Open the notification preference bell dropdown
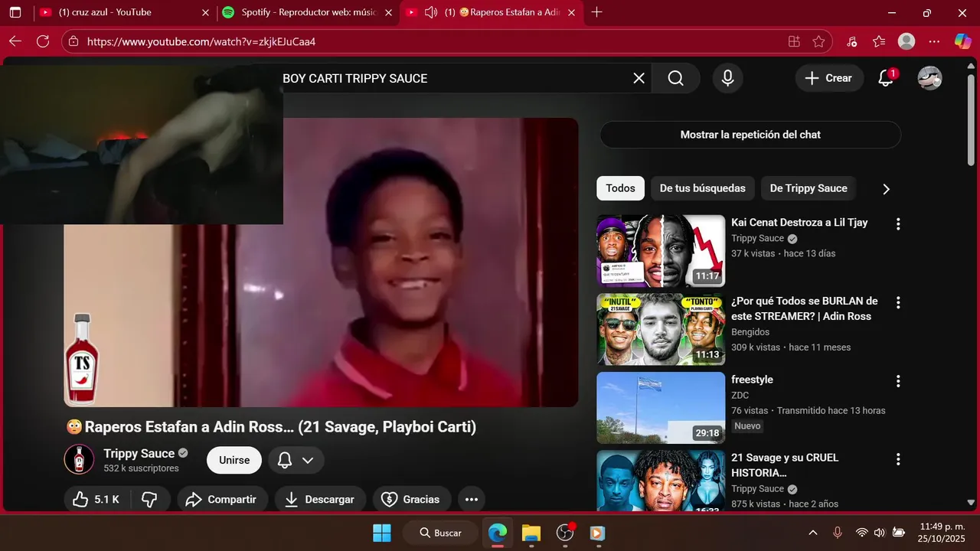The width and height of the screenshot is (980, 551). pyautogui.click(x=296, y=460)
